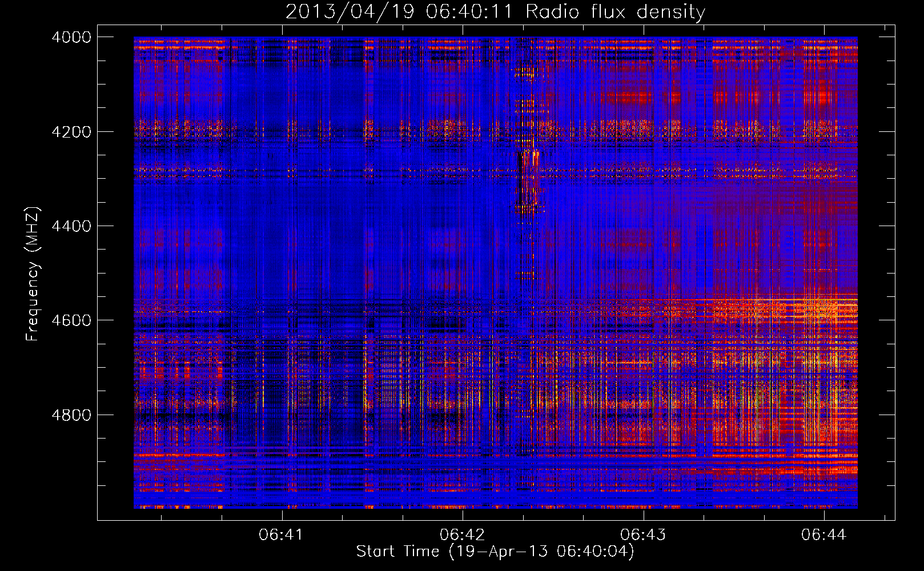This screenshot has height=571, width=924.
Task: Click the 06:44 time axis label
Action: [x=823, y=534]
